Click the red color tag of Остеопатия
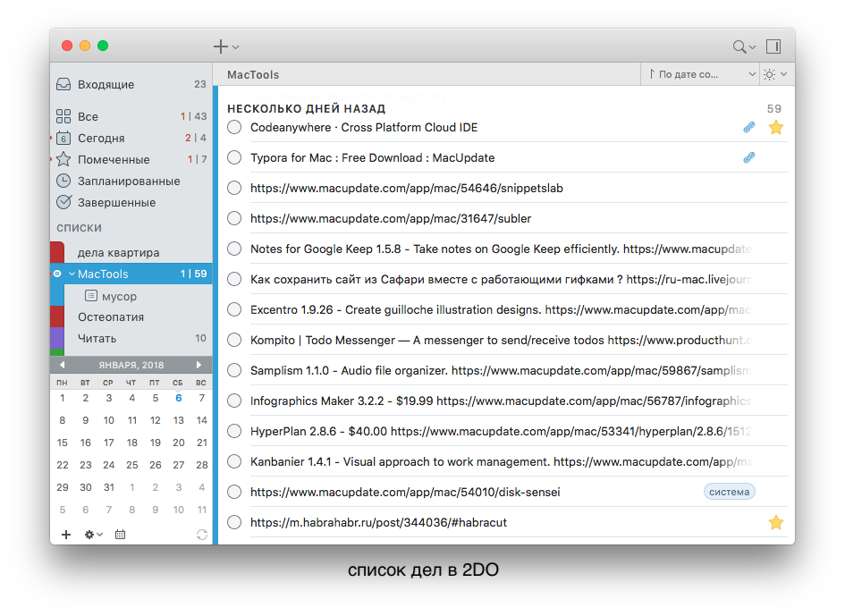 click(x=57, y=316)
